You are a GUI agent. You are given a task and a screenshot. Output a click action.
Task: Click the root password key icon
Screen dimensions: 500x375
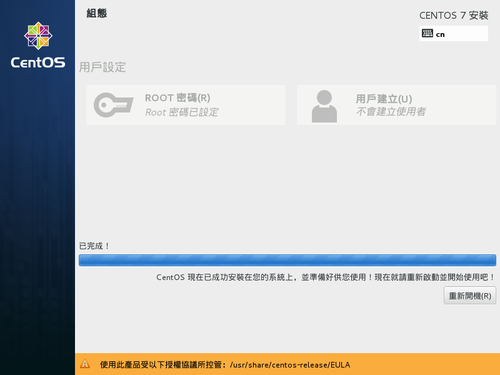click(113, 105)
